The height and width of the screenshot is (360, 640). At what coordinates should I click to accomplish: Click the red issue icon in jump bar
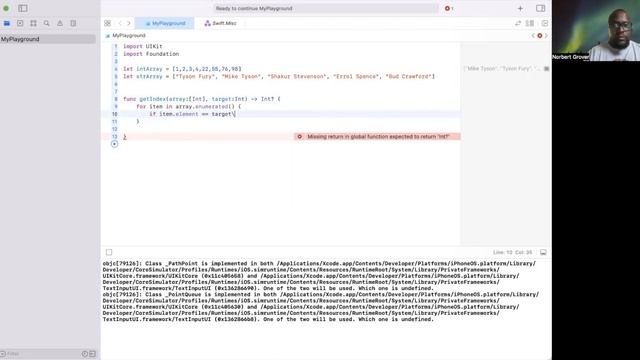[540, 36]
